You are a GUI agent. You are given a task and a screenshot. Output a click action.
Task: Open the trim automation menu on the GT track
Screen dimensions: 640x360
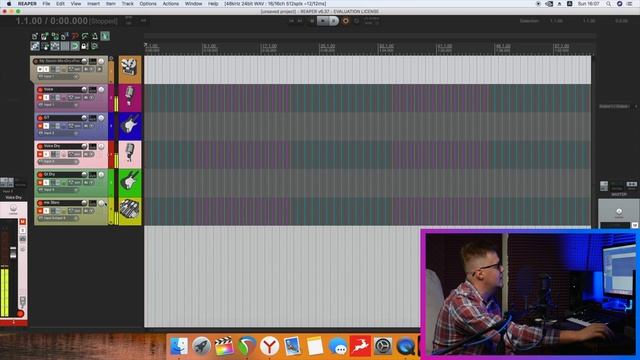(x=75, y=126)
